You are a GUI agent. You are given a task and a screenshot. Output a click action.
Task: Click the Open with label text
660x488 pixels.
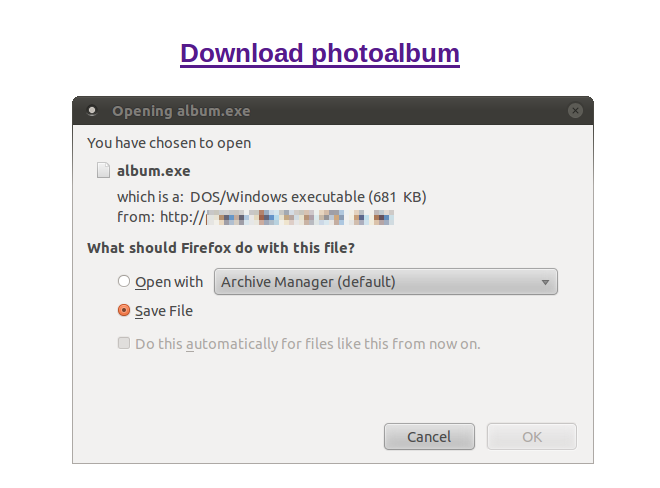pyautogui.click(x=169, y=282)
